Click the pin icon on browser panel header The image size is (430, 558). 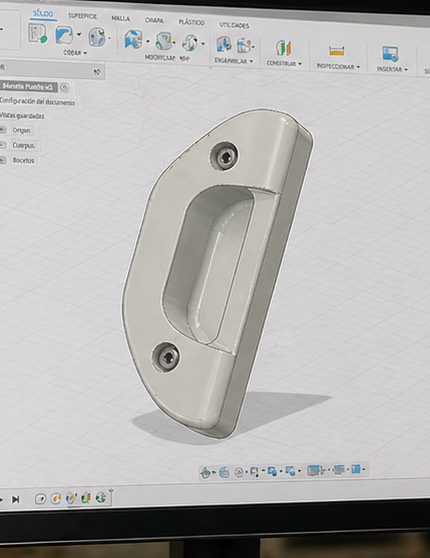point(97,72)
